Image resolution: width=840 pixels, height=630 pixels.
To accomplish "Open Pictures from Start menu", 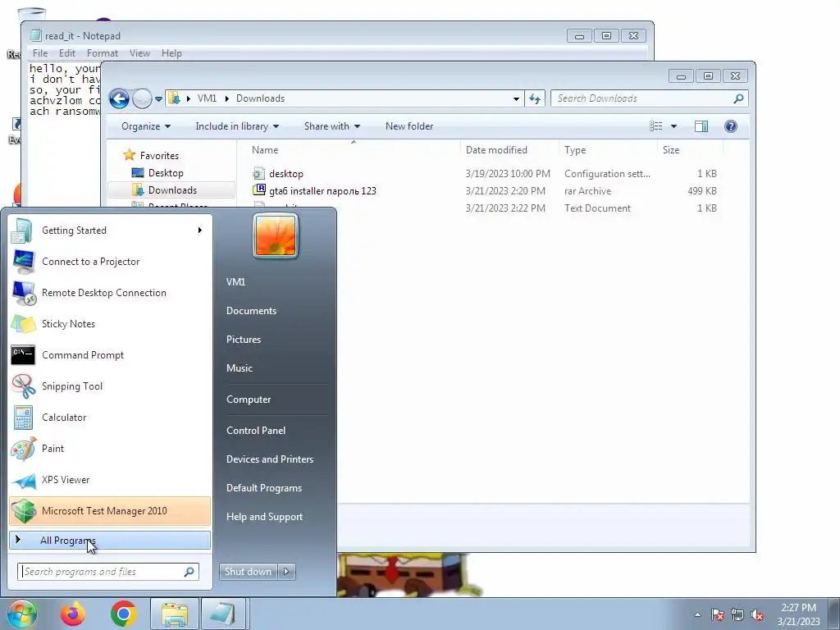I will coord(243,340).
